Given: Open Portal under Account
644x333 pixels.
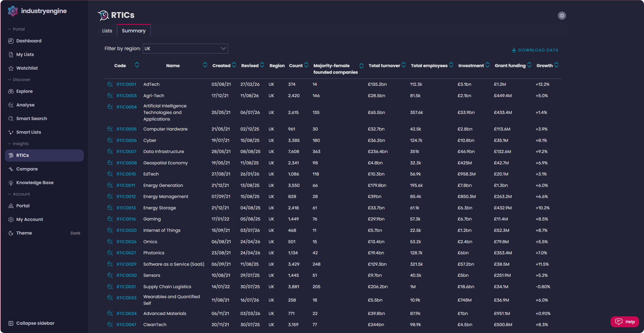Looking at the screenshot, I should [44, 206].
